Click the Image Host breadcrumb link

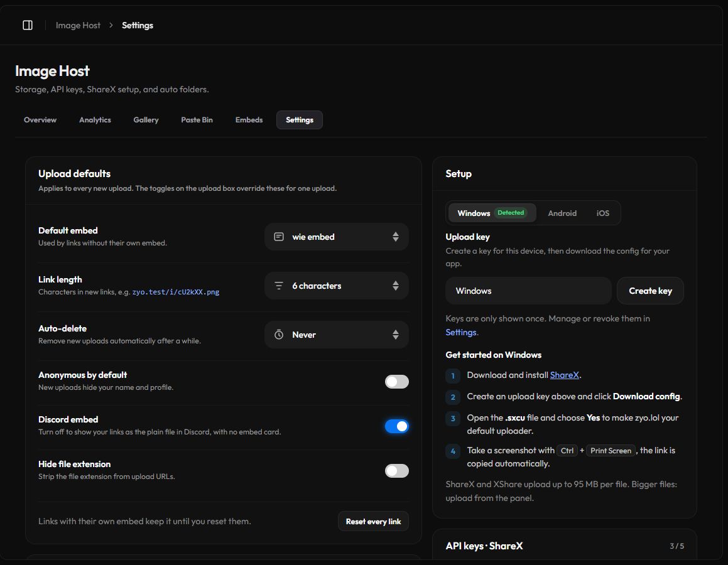78,25
